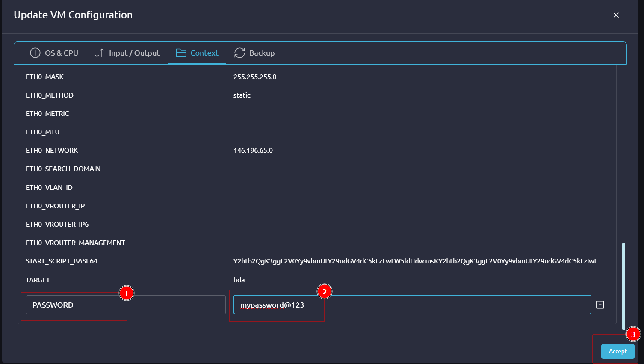Select the ETH0_NETWORK value 146.196.65.0
644x364 pixels.
[x=253, y=151]
